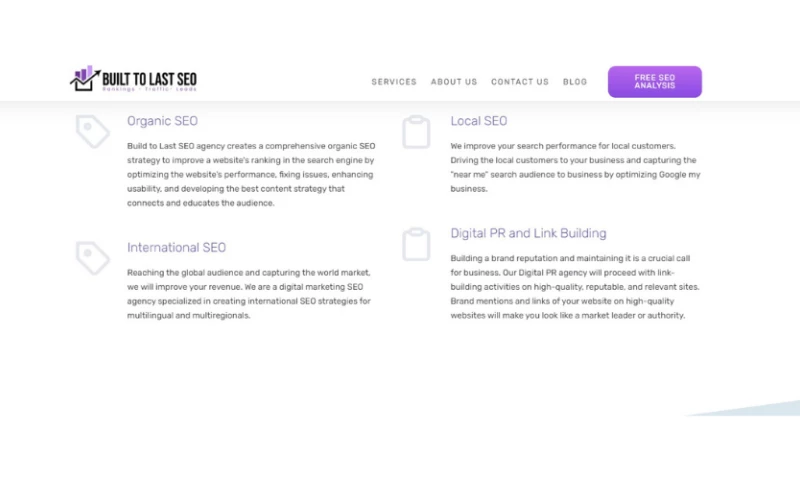
Task: Open the Organic SEO heading link
Action: [162, 121]
